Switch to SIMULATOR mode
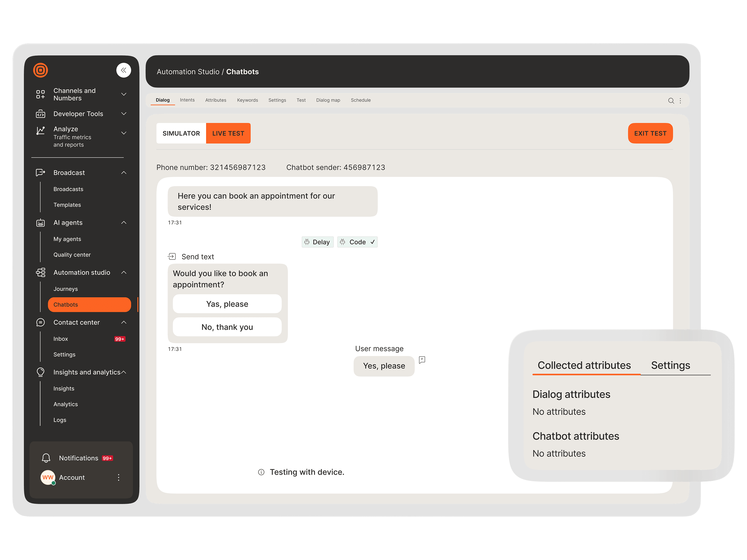The height and width of the screenshot is (560, 747). tap(181, 133)
